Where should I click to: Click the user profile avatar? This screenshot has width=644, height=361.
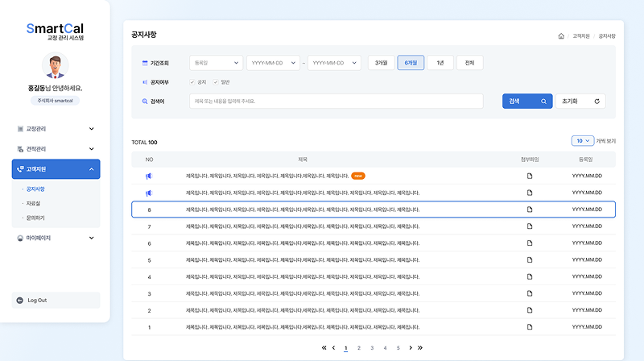(55, 66)
